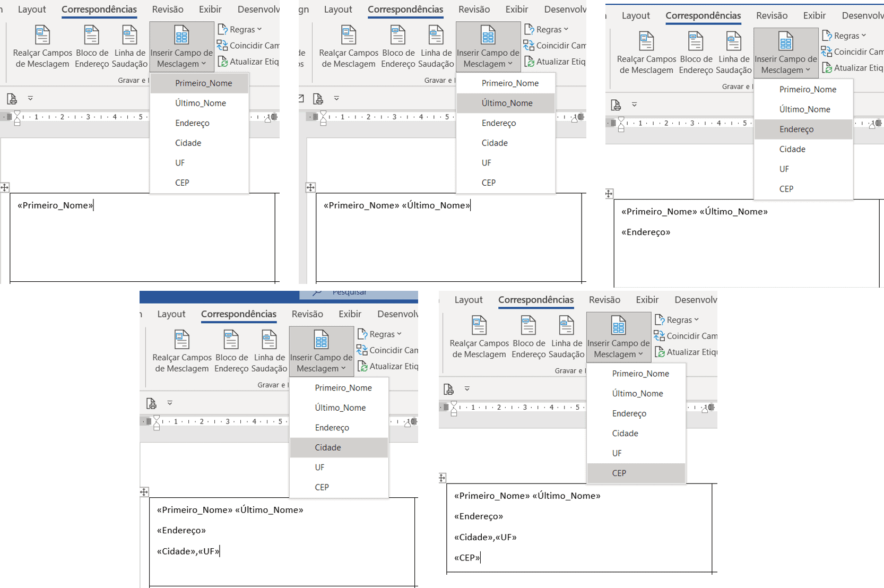Open Inserir Campo de Mesclagem where Último_Nome is highlighted
The image size is (884, 588).
pos(488,47)
